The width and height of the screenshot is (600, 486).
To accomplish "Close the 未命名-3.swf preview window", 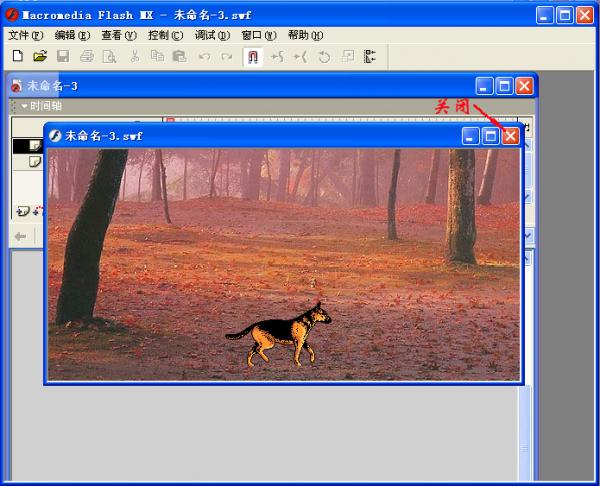I will click(x=510, y=136).
